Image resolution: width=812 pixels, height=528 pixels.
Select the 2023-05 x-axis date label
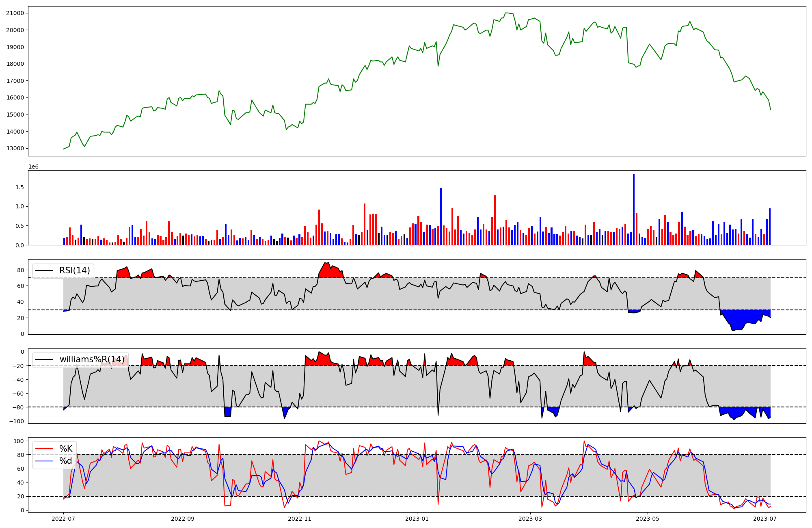click(648, 519)
